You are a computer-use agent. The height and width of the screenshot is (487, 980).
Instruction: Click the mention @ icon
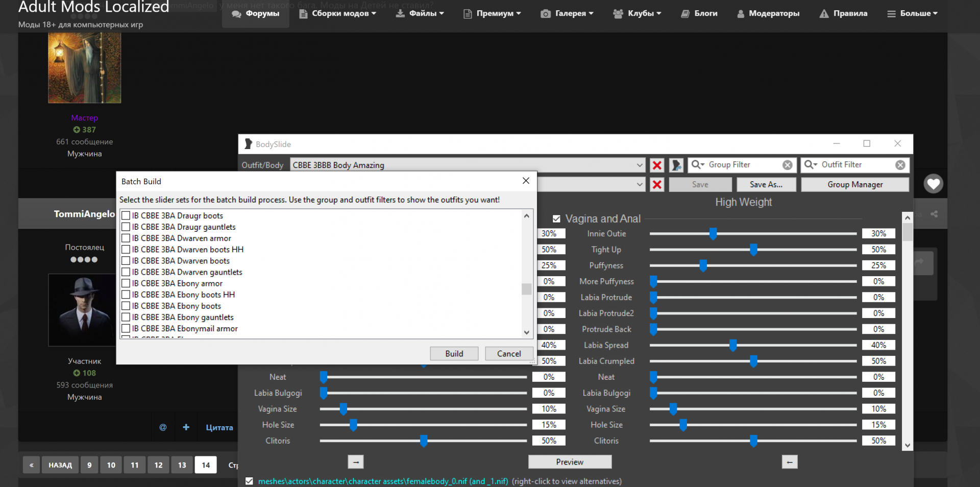(163, 427)
